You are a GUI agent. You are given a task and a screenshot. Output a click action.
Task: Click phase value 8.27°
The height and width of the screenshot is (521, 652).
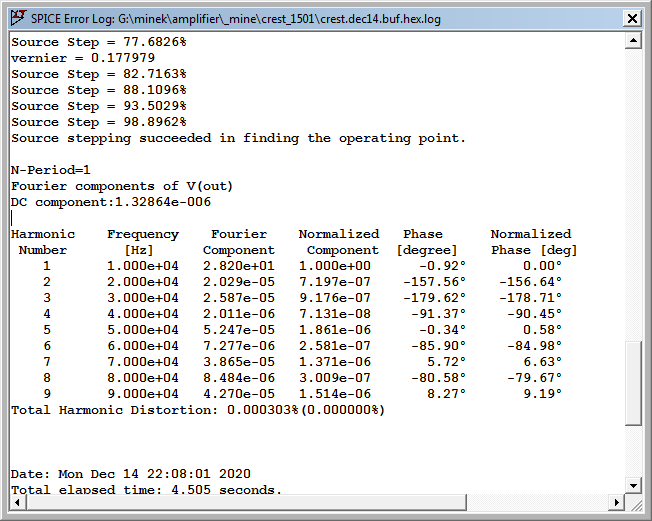pyautogui.click(x=447, y=394)
